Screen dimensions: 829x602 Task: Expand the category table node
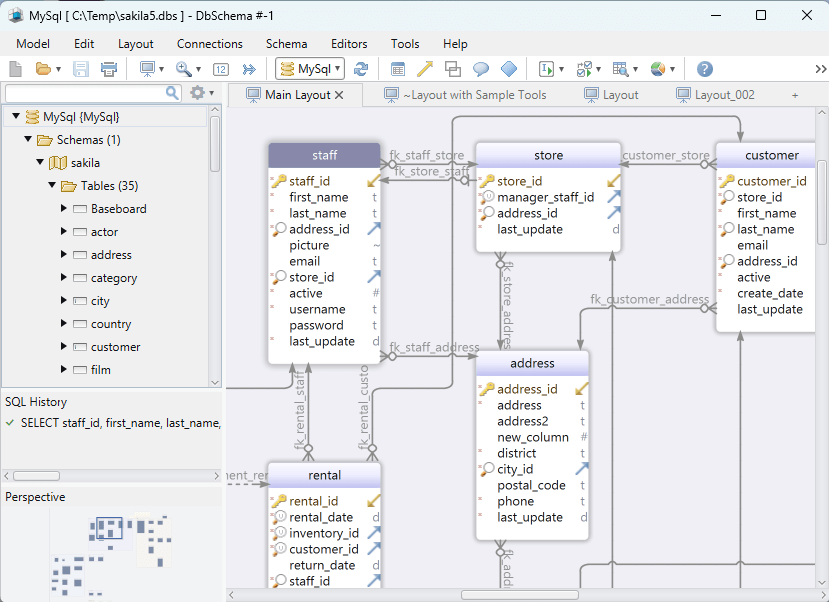[x=63, y=277]
